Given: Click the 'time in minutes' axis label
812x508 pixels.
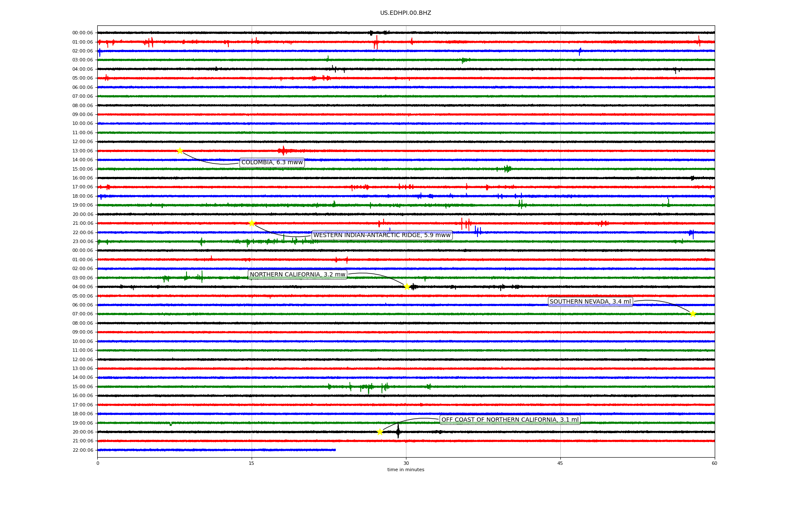Looking at the screenshot, I should click(406, 470).
